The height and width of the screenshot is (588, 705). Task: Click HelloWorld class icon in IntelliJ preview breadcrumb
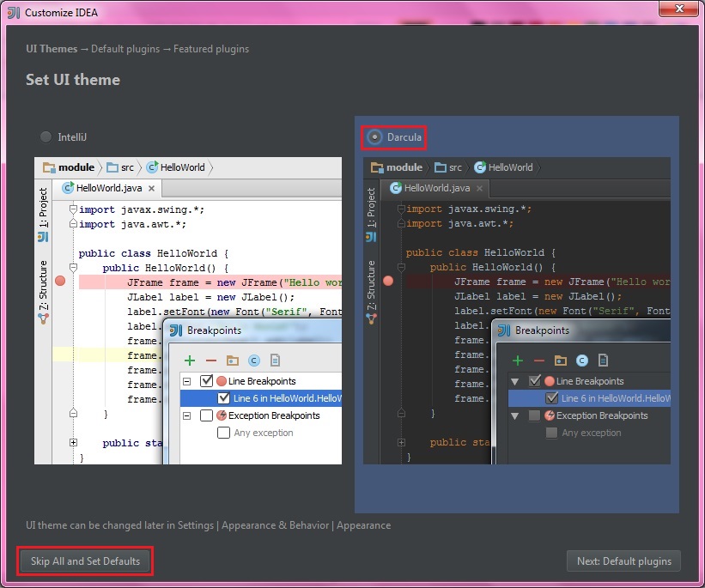point(152,167)
